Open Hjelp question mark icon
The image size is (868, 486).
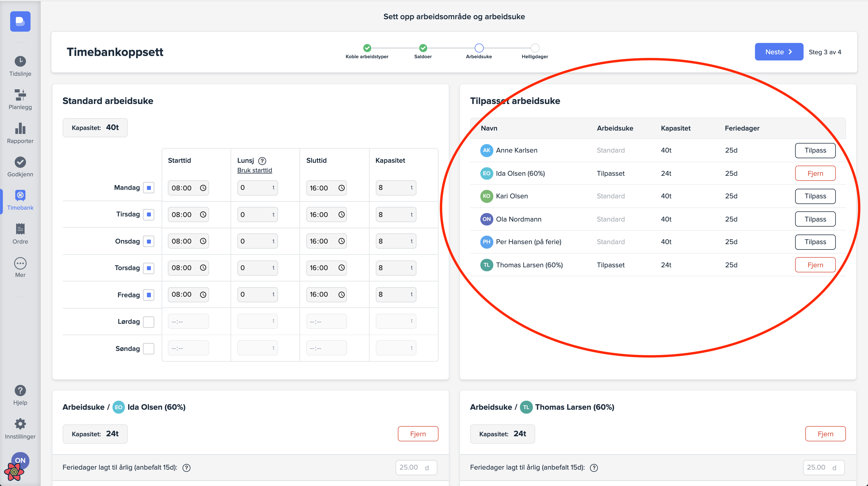pos(20,390)
